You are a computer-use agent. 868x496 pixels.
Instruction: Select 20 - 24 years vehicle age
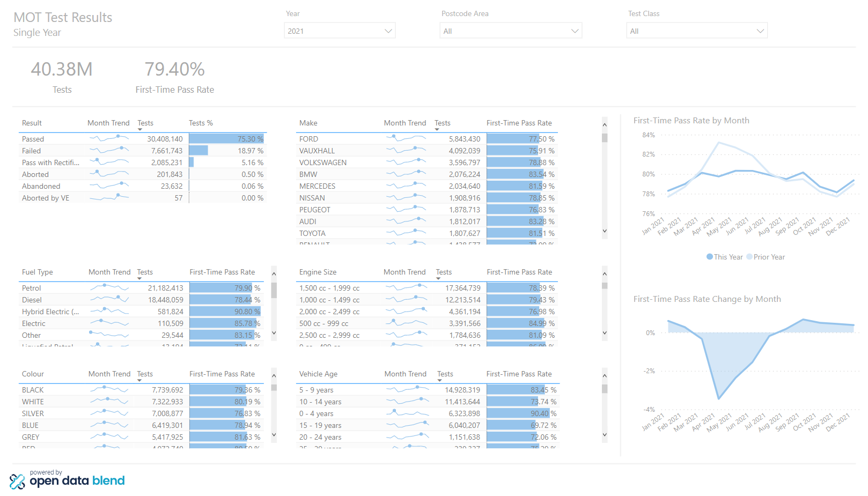coord(428,437)
